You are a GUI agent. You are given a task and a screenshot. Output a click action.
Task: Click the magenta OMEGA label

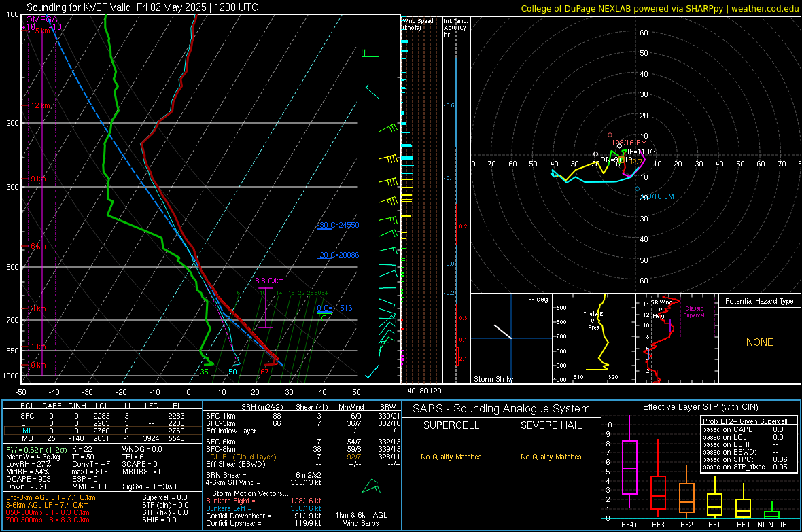click(41, 20)
